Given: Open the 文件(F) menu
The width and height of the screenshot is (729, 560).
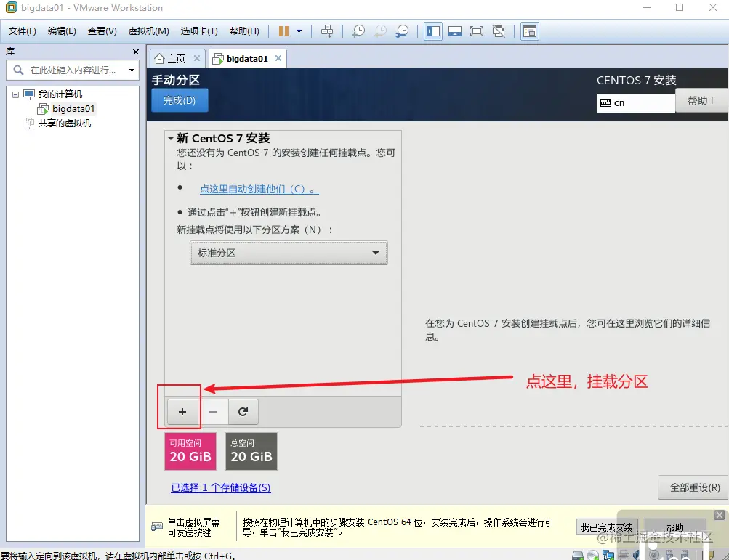Looking at the screenshot, I should pyautogui.click(x=23, y=31).
